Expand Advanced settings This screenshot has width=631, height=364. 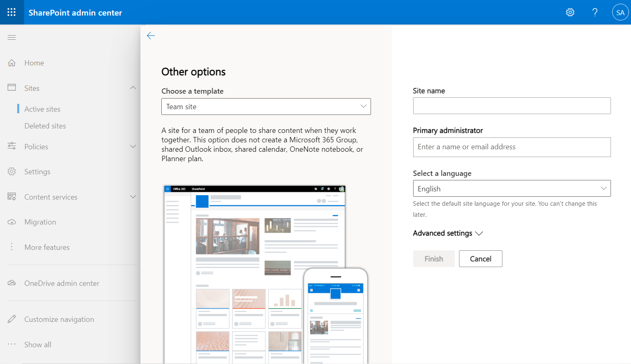pyautogui.click(x=448, y=233)
